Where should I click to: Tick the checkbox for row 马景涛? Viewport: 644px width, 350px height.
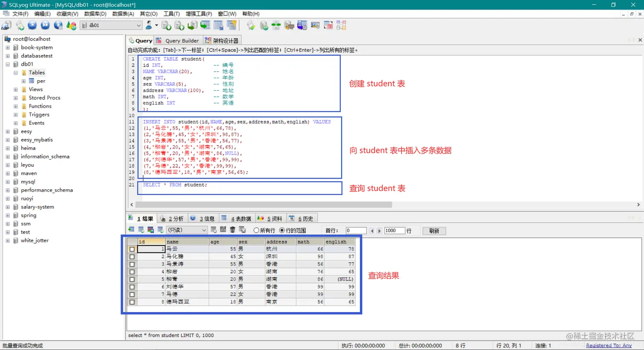coord(132,264)
